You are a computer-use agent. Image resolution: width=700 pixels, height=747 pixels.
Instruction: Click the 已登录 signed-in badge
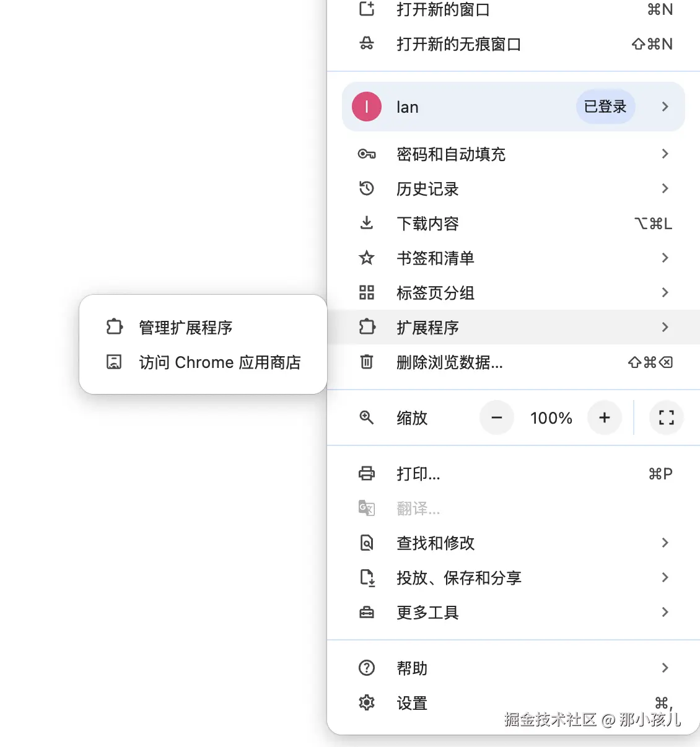coord(605,107)
